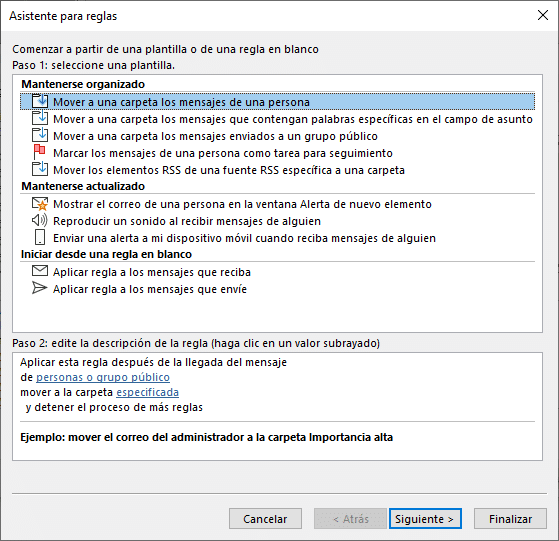This screenshot has width=559, height=541.
Task: Click the folder icon for 'grupo público' rule
Action: tap(40, 135)
